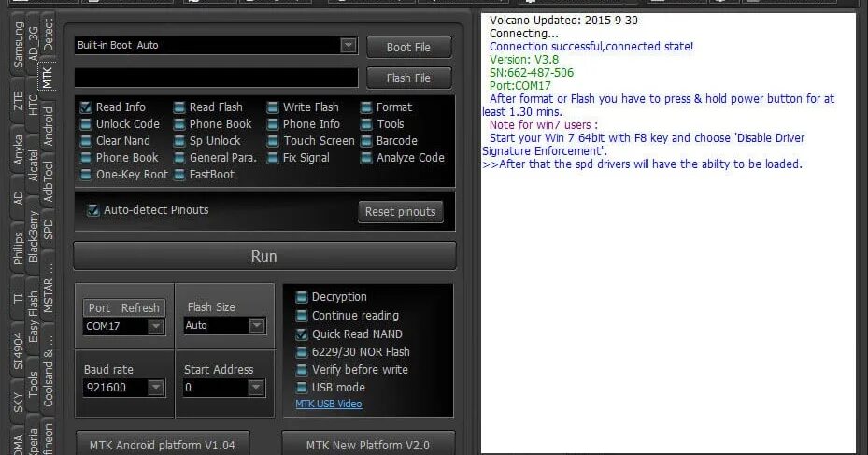Click the Run button
The width and height of the screenshot is (868, 455).
pos(264,256)
